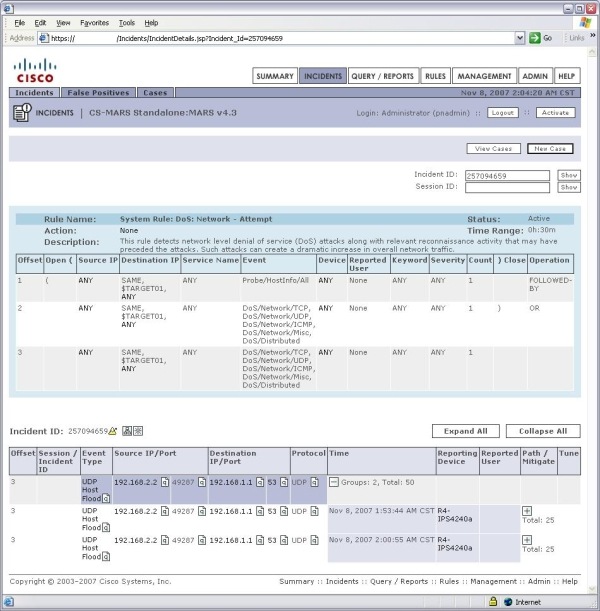Click the Incidents notepad icon in header
Image resolution: width=600 pixels, height=611 pixels.
22,113
